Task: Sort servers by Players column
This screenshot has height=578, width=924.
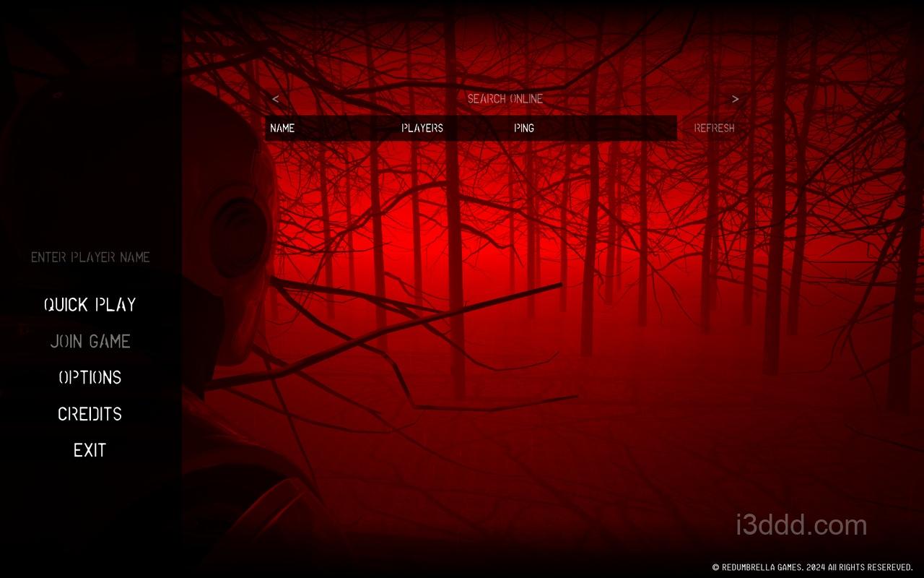Action: click(422, 128)
